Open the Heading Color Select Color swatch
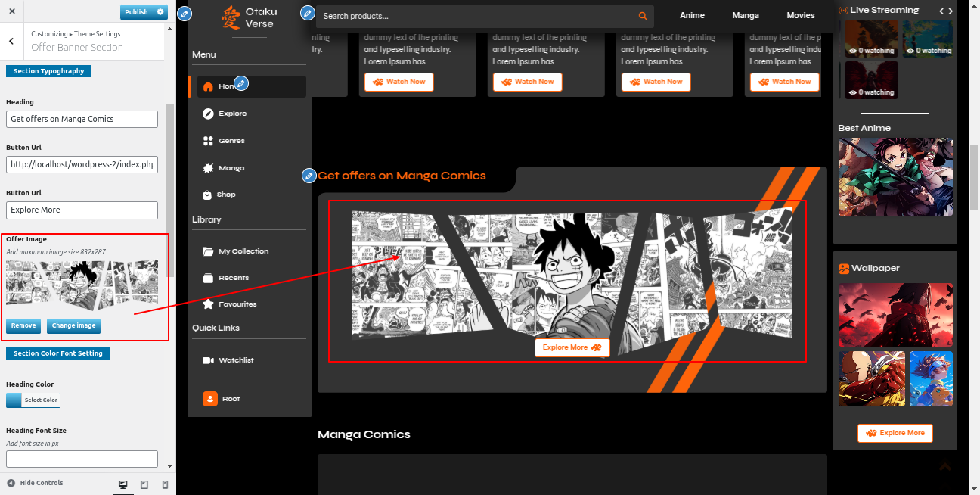Viewport: 980px width, 495px height. pyautogui.click(x=33, y=400)
